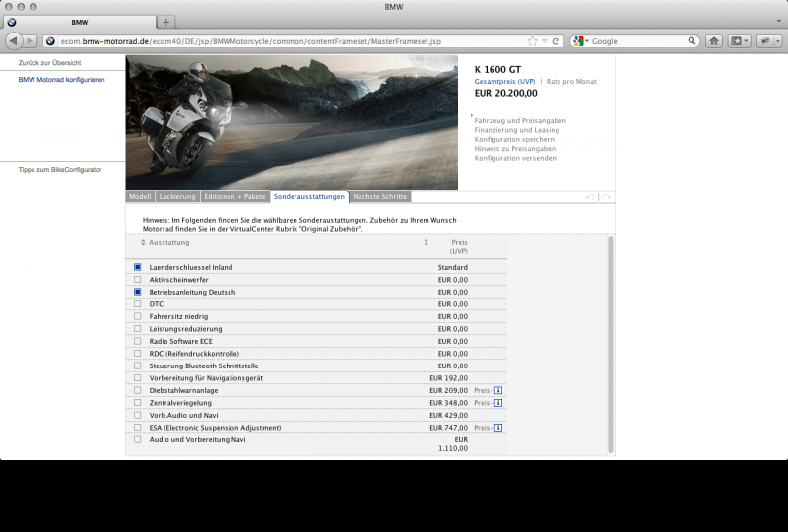Click the undo arrow in configurator

point(590,197)
